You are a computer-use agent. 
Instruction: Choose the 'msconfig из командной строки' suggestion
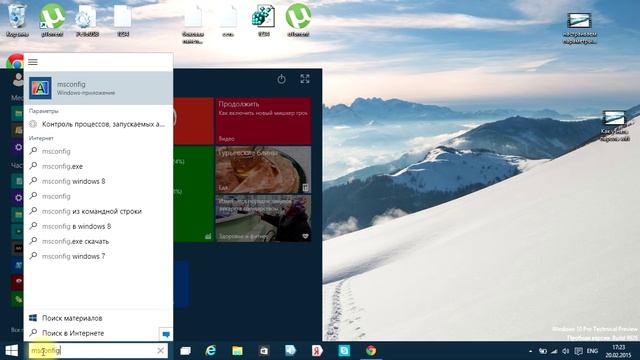[x=98, y=211]
